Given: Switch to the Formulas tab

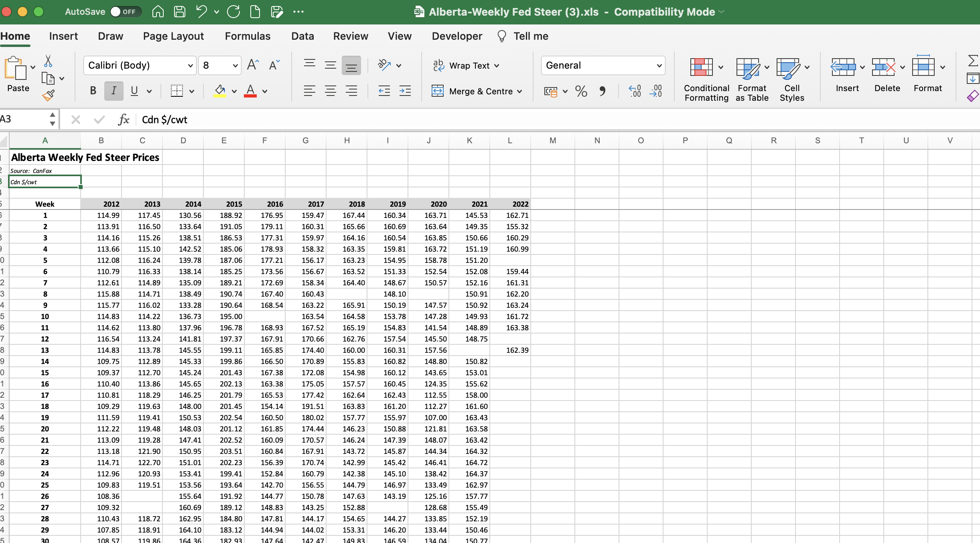Looking at the screenshot, I should tap(248, 36).
